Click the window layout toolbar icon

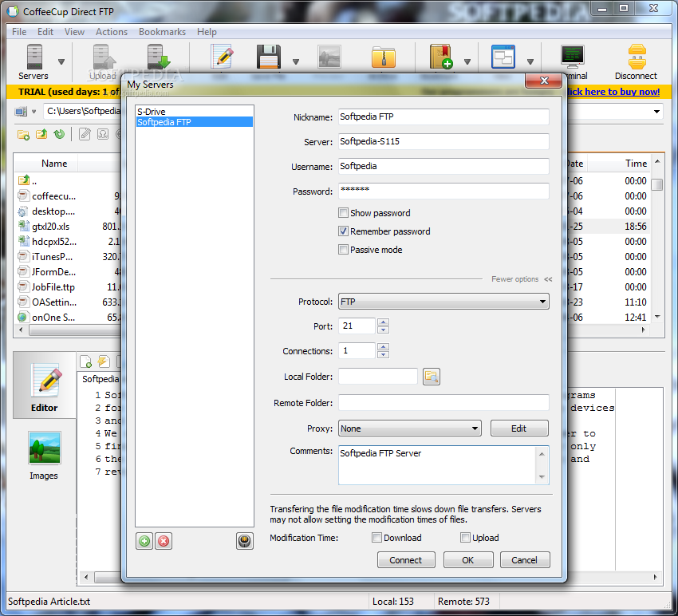tap(503, 57)
